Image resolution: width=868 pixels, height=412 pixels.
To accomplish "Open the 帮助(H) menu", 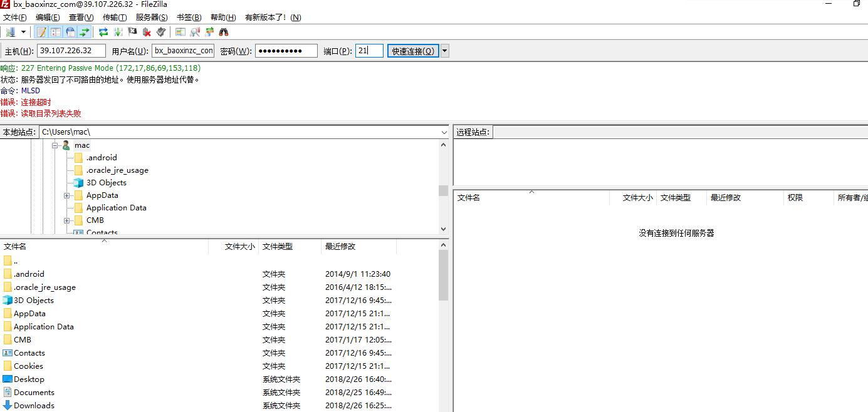I will click(223, 18).
